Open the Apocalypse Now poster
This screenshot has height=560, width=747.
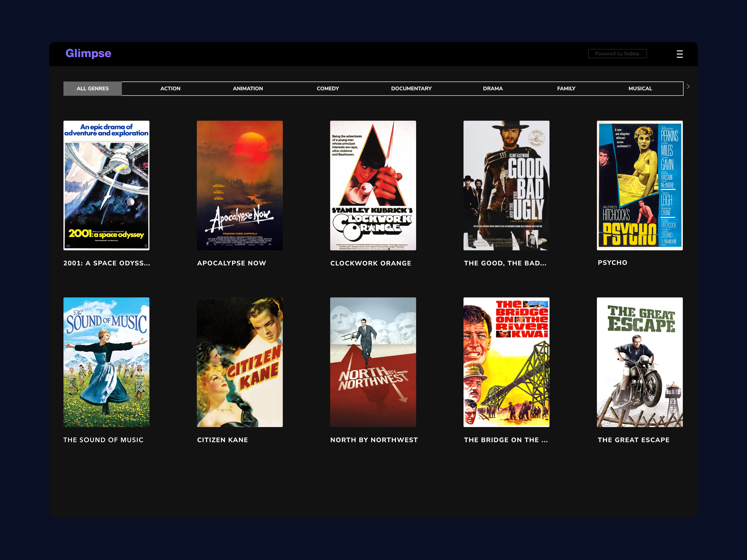[x=240, y=185]
